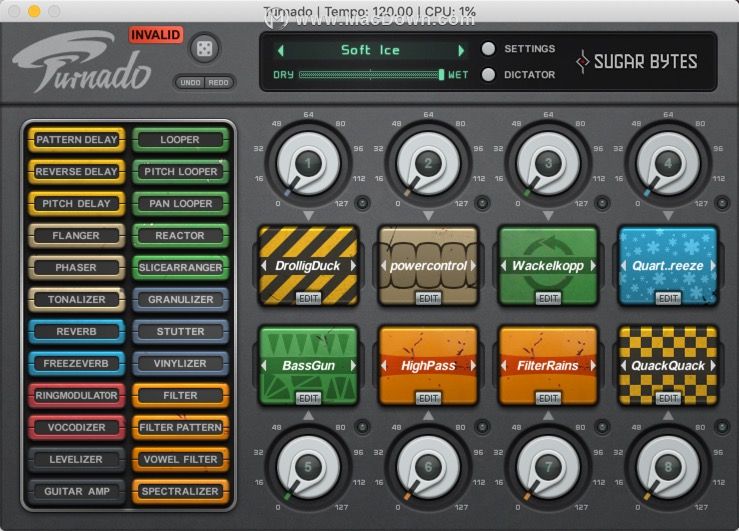The image size is (739, 531).
Task: Click the QuackQuack checkered effect pad
Action: tap(668, 366)
